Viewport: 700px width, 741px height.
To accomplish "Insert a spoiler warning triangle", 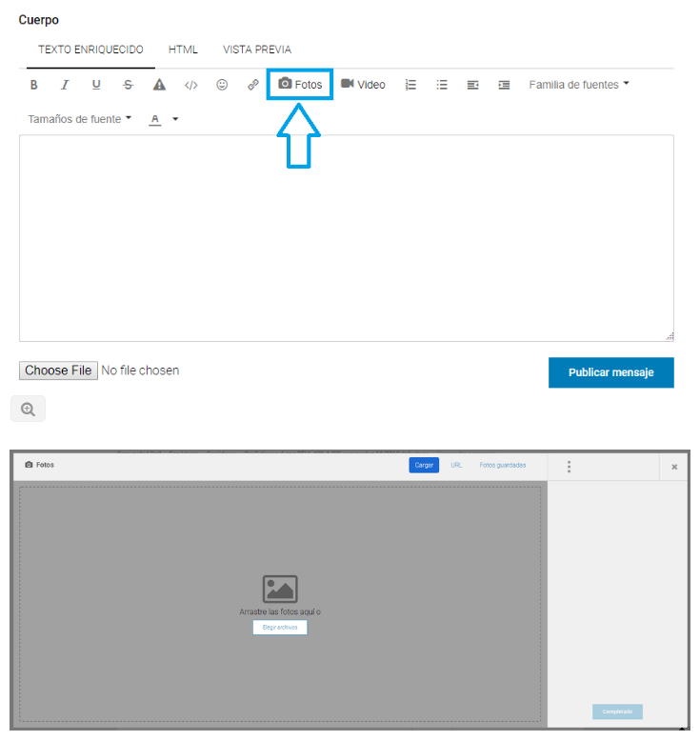I will coord(159,85).
